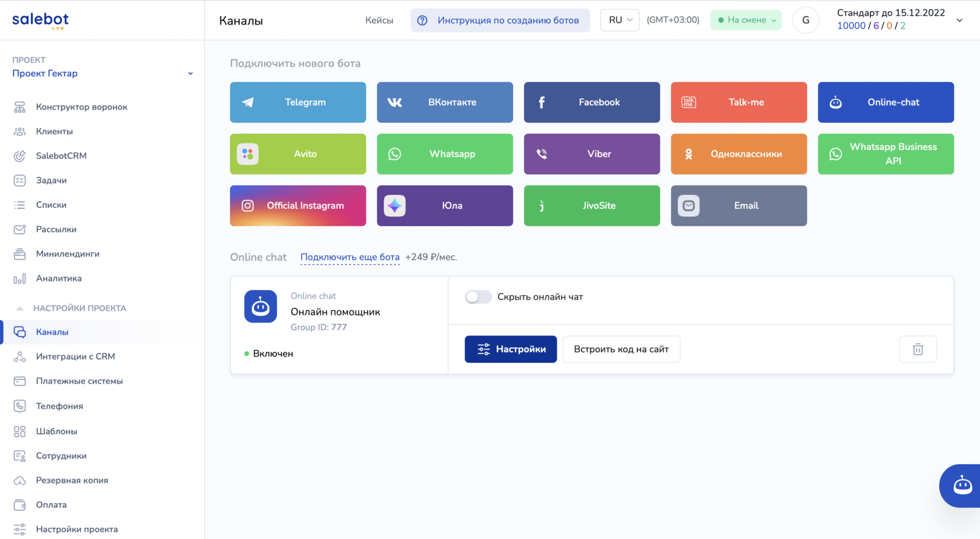980x539 pixels.
Task: Click the Включен status label
Action: pyautogui.click(x=273, y=353)
